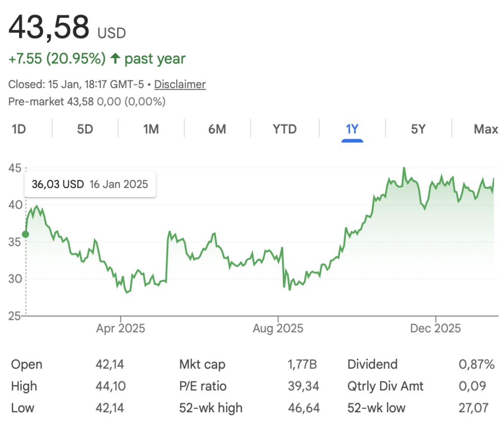Click the 36,03 USD price tooltip
504x425 pixels.
tap(90, 185)
